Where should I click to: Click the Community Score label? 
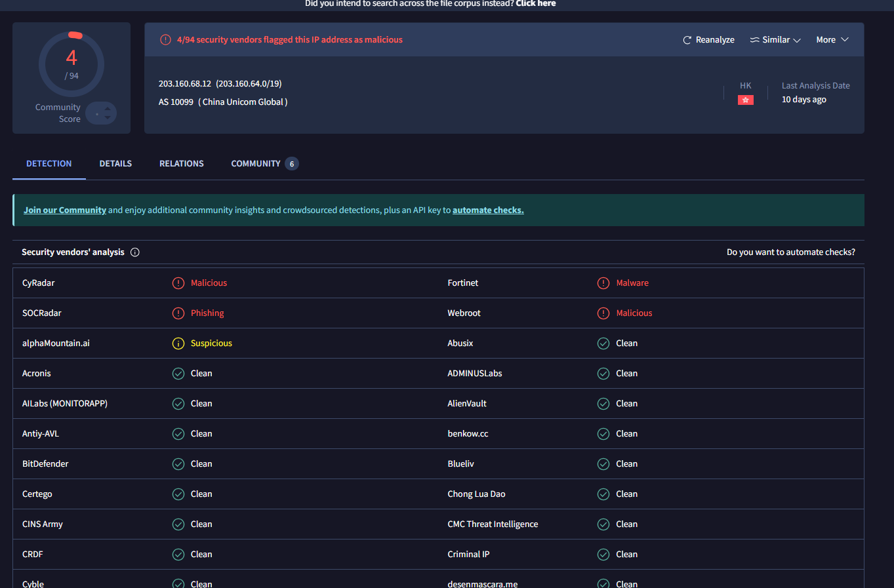(x=58, y=113)
